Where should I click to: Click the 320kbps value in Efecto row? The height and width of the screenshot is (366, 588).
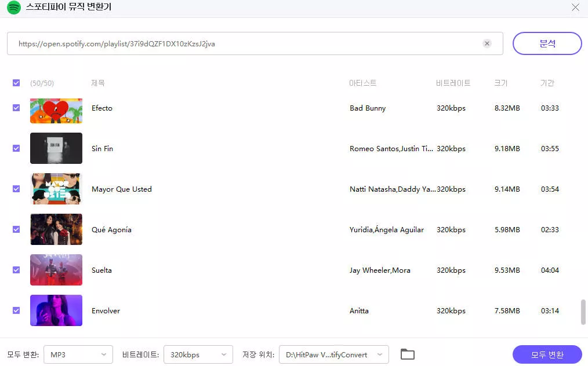pos(451,108)
